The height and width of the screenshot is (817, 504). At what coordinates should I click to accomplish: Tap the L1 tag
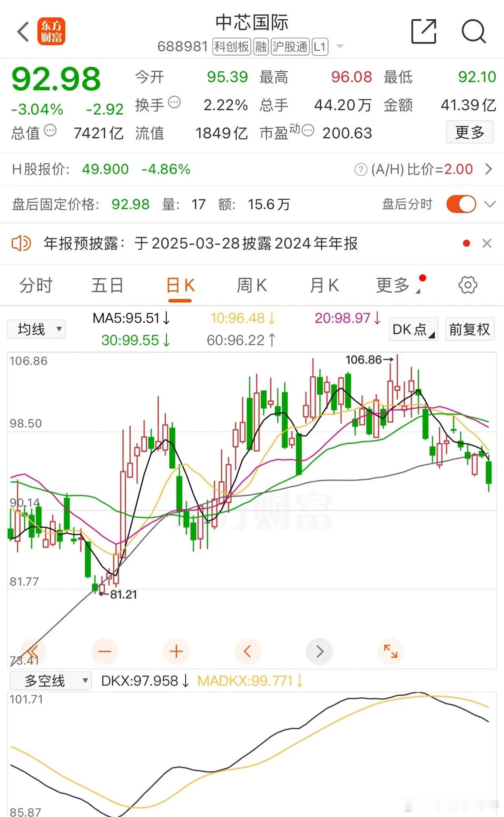[320, 46]
